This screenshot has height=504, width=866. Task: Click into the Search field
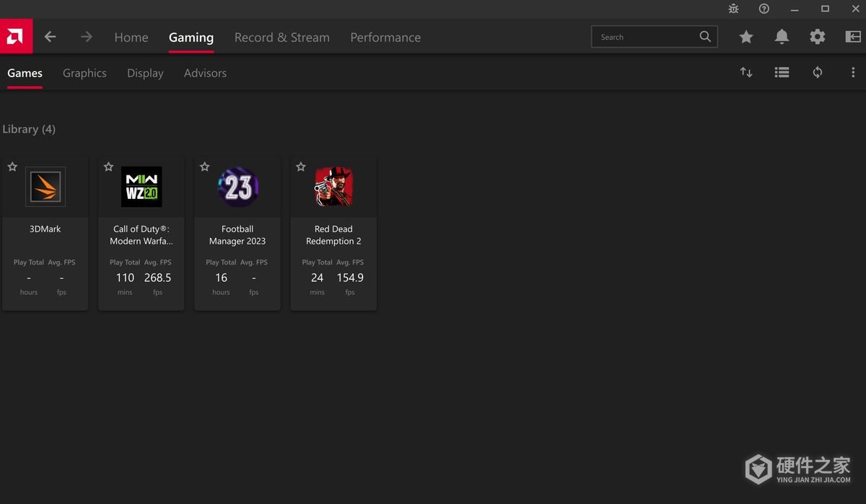(x=655, y=37)
